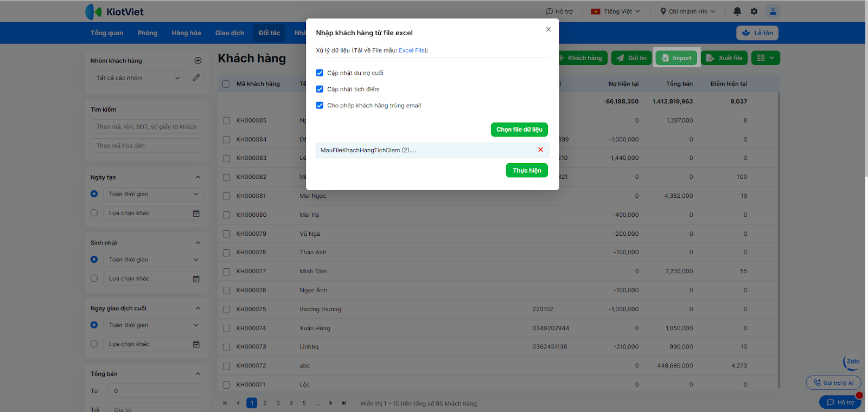Go to page 4 of the customer list

point(291,403)
